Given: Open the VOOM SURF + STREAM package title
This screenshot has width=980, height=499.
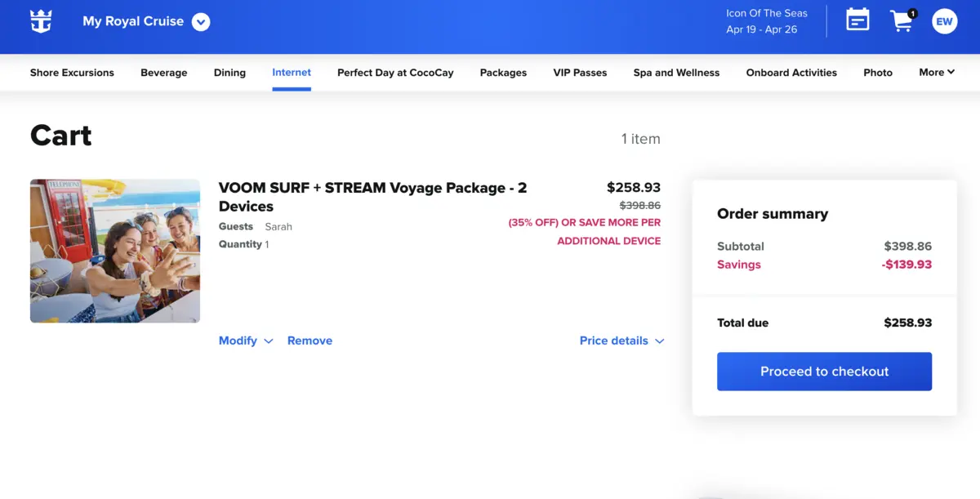Looking at the screenshot, I should tap(372, 197).
